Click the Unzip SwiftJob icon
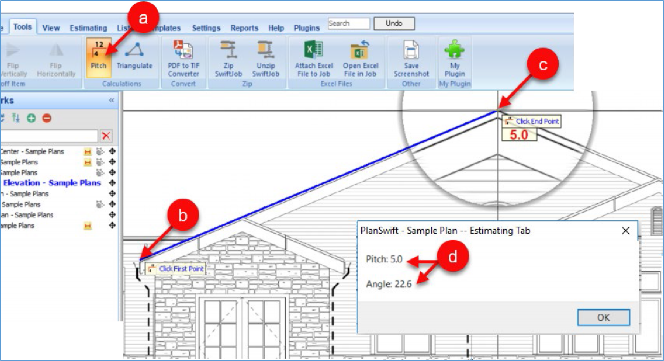664x361 pixels. coord(266,58)
